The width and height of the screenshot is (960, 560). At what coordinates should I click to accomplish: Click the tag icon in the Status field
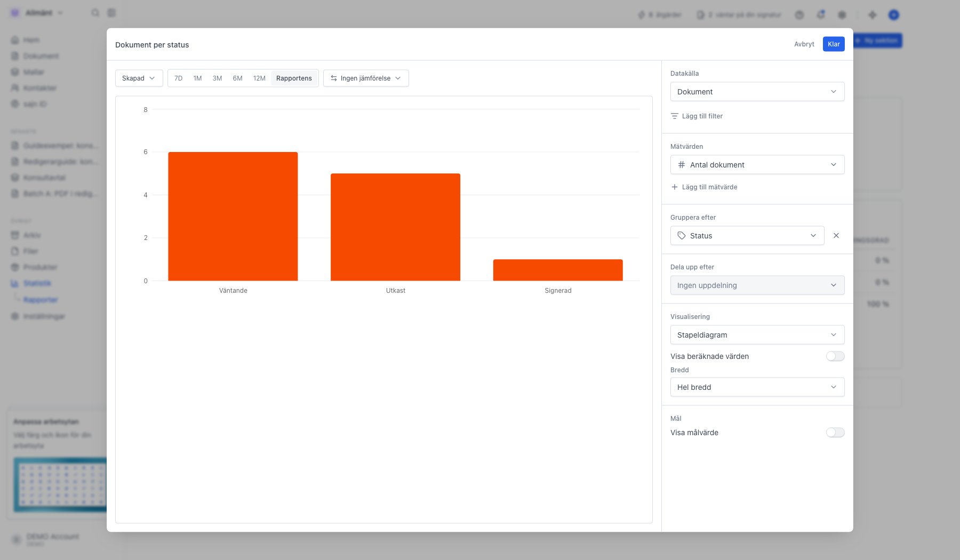(x=682, y=236)
